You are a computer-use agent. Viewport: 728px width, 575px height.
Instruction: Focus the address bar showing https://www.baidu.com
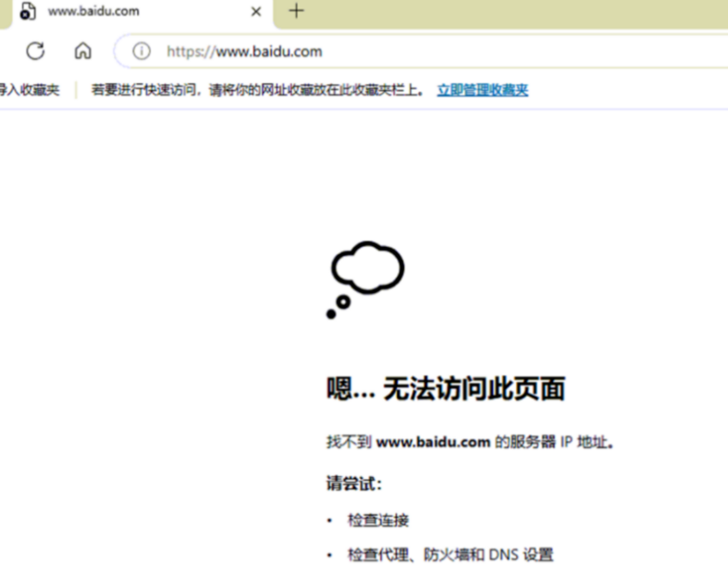(370, 52)
